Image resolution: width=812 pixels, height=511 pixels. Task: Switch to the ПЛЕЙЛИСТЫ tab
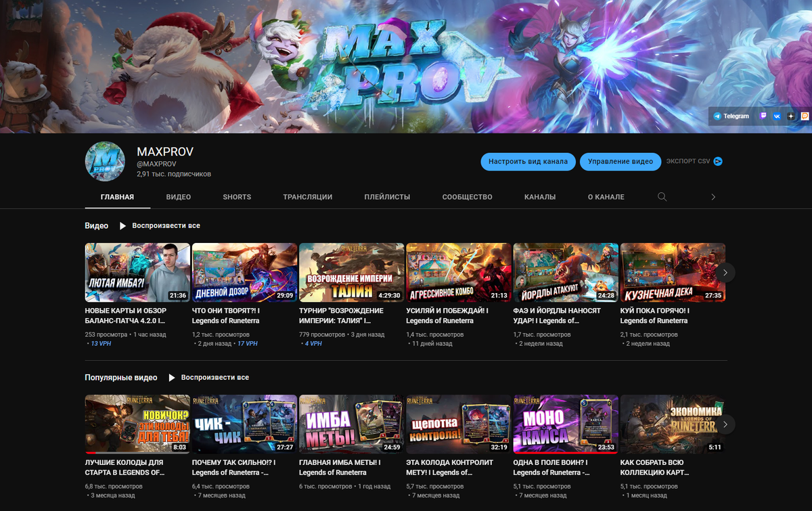tap(387, 197)
